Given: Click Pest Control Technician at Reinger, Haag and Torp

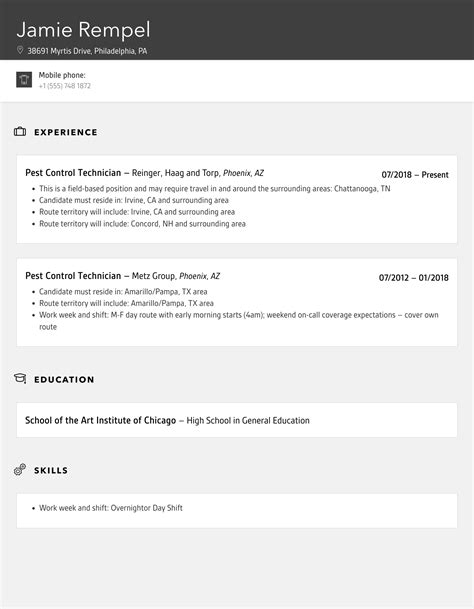Looking at the screenshot, I should [x=145, y=173].
